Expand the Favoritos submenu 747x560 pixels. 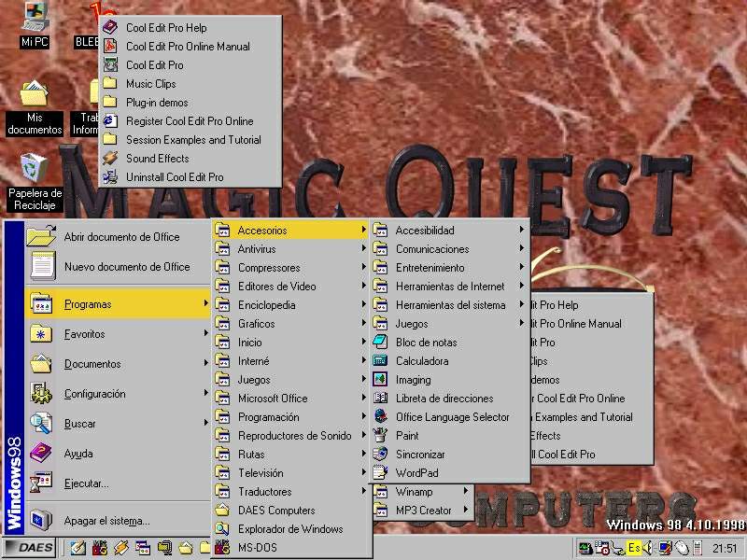pyautogui.click(x=119, y=334)
